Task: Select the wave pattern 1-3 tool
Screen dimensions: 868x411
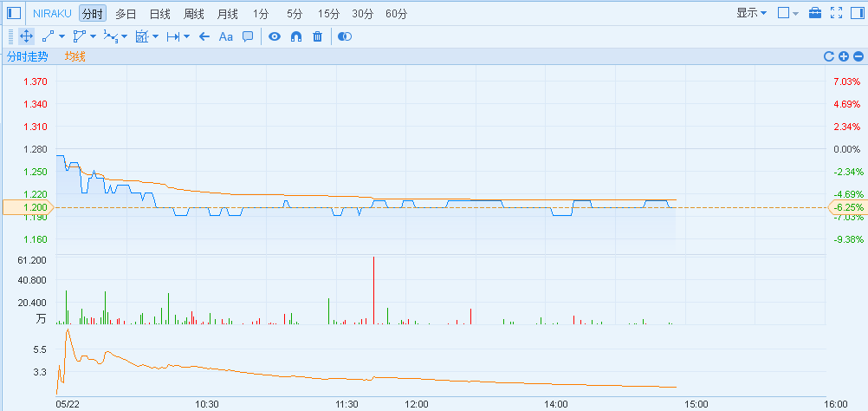Action: click(111, 36)
